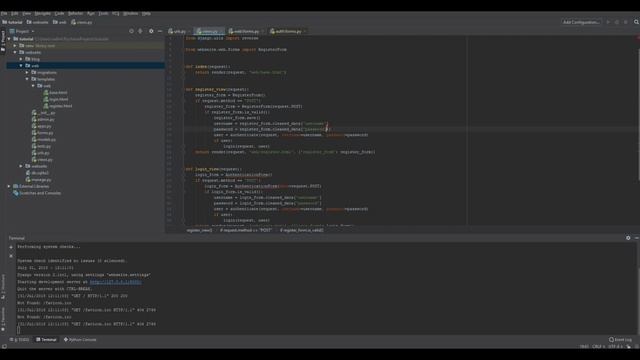Viewport: 640px width, 360px height.
Task: Open Search Everywhere magnifier icon
Action: tap(636, 22)
